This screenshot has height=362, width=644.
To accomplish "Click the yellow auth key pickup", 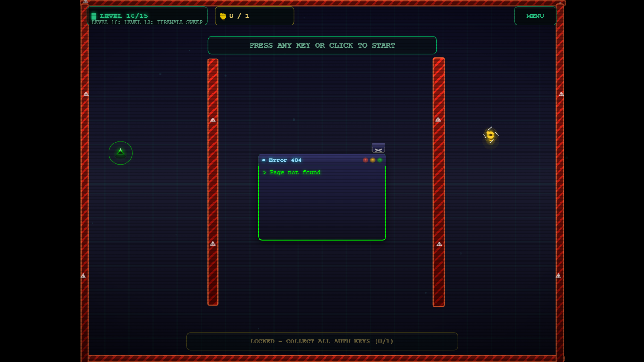I will click(491, 135).
